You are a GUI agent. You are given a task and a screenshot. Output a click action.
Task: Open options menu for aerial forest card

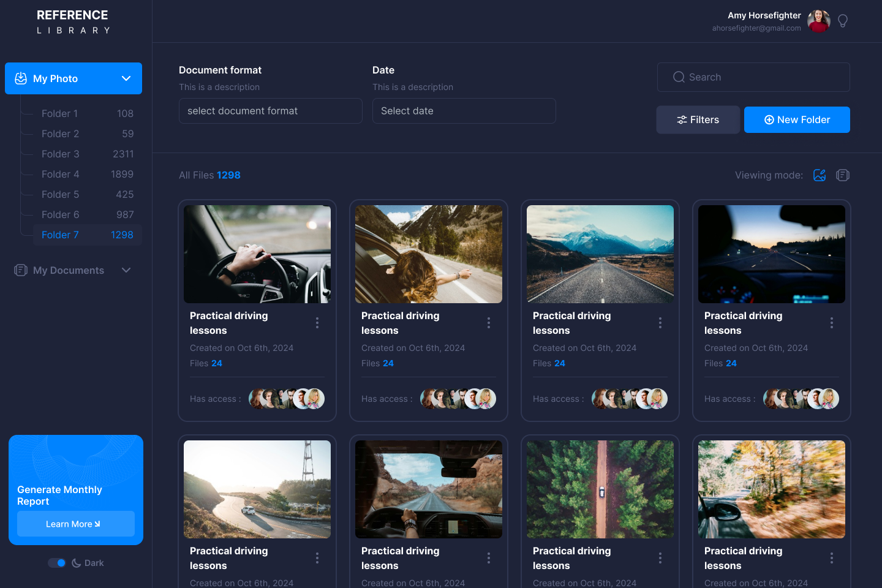click(660, 558)
